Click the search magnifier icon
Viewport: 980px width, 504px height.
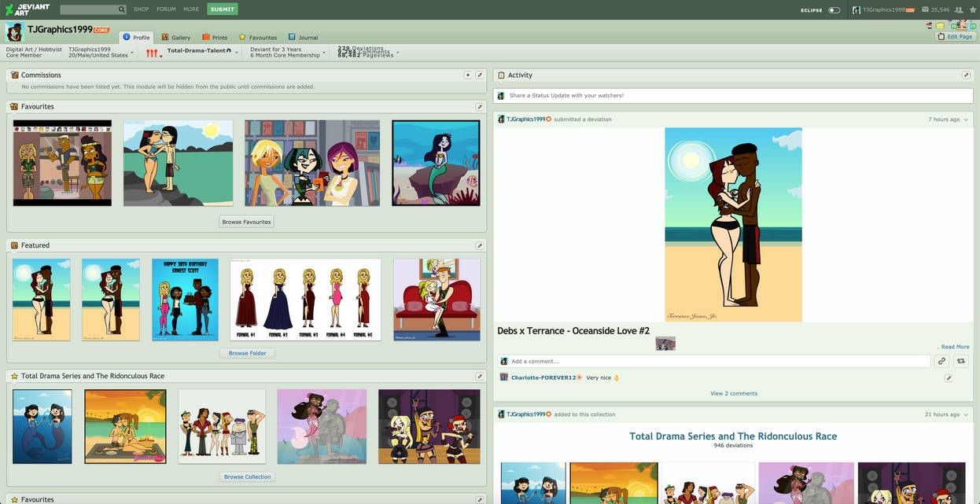122,9
